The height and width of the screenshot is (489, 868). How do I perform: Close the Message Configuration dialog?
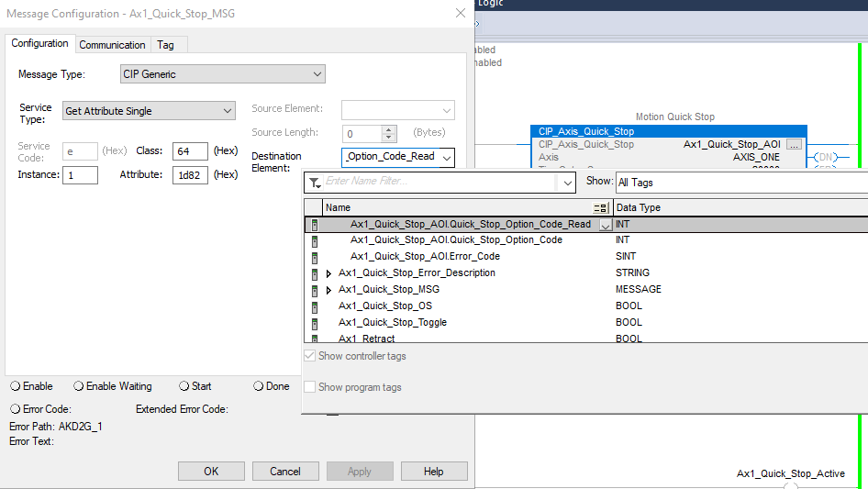pyautogui.click(x=460, y=13)
